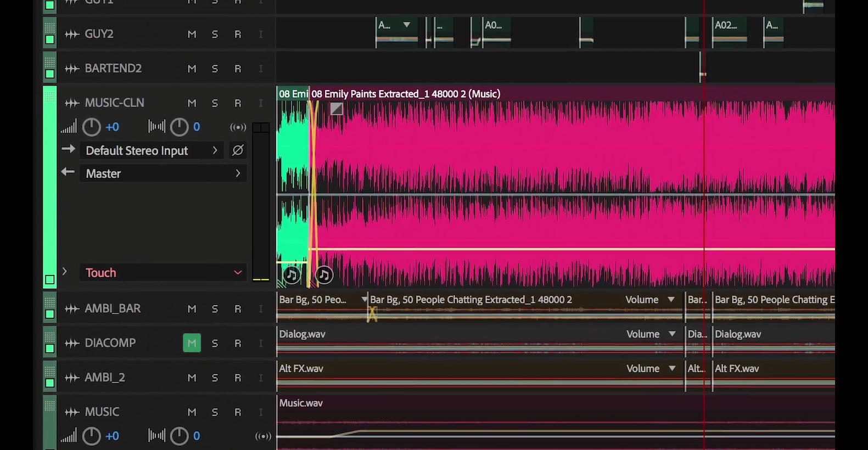The height and width of the screenshot is (450, 868).
Task: Click the input arrow icon on MUSIC-CLN
Action: click(68, 149)
